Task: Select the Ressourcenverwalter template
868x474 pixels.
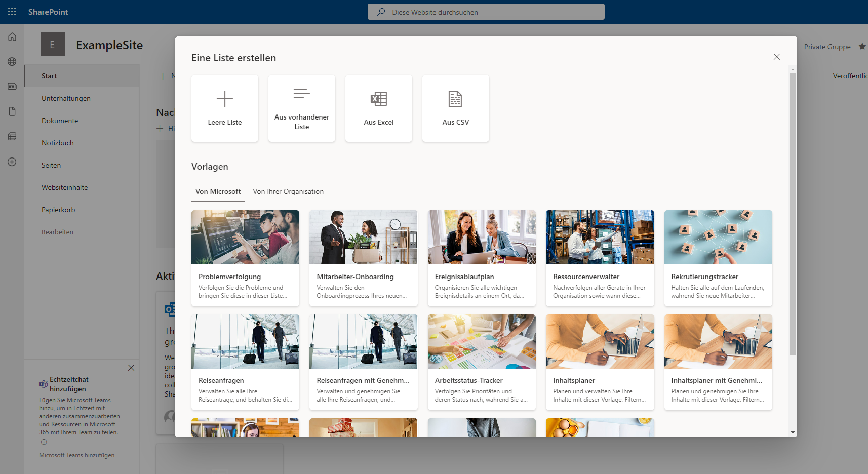Action: pos(600,258)
